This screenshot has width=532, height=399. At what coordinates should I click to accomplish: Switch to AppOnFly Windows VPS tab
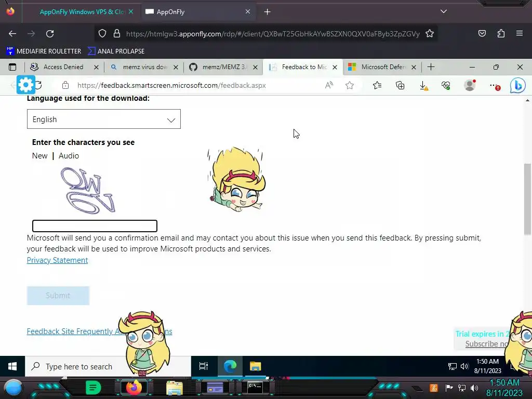tap(82, 12)
